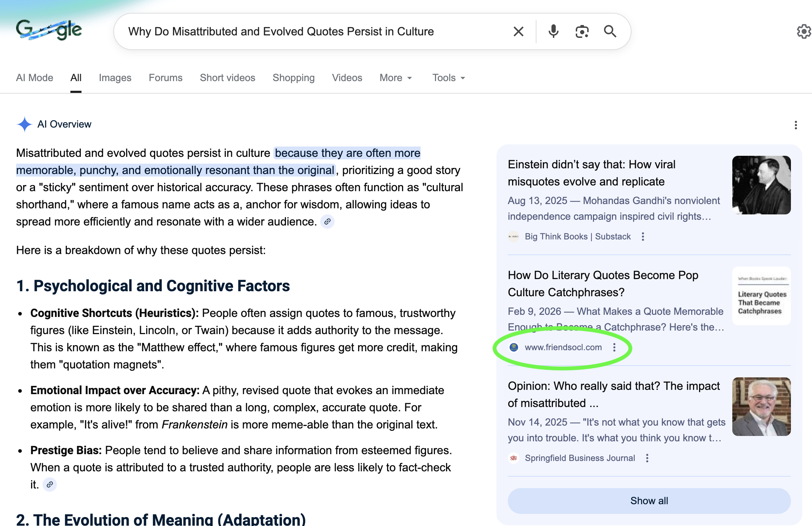The image size is (812, 526).
Task: Click 'Here is a breakdown' sentence
Action: tap(141, 250)
